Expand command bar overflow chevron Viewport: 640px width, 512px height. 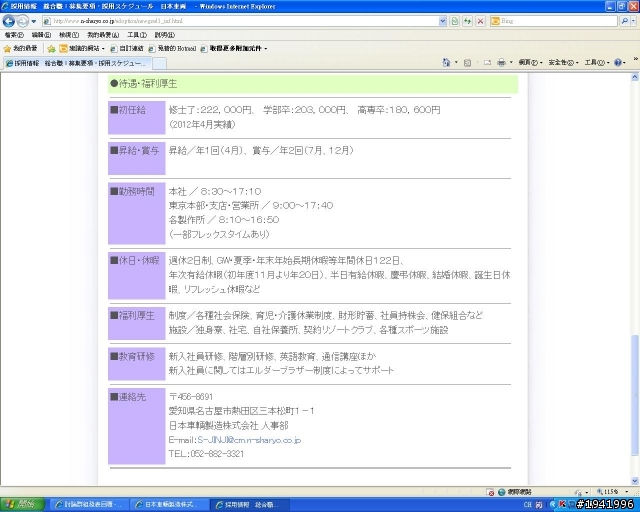pyautogui.click(x=636, y=59)
